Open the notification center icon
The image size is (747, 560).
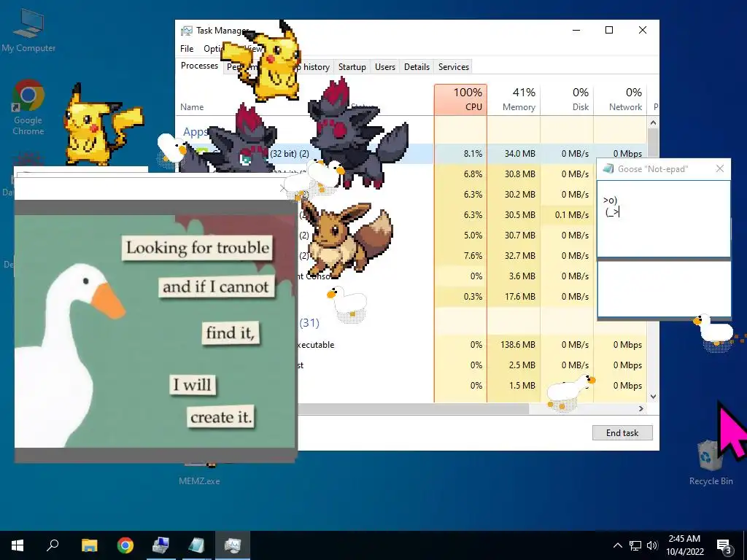click(724, 545)
